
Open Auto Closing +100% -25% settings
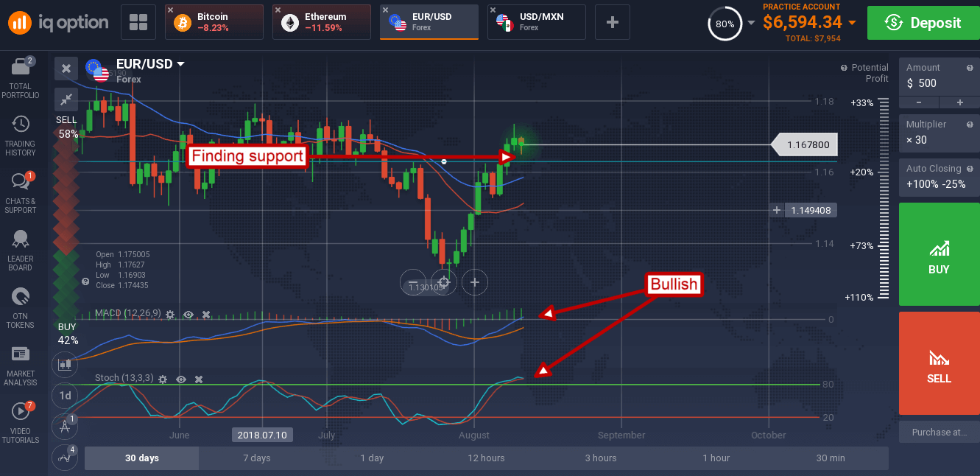click(x=939, y=177)
